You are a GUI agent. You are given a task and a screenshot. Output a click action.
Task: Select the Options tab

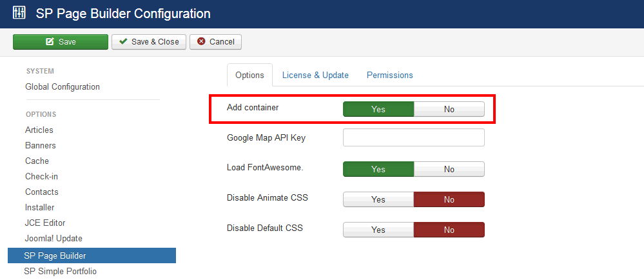tap(249, 75)
